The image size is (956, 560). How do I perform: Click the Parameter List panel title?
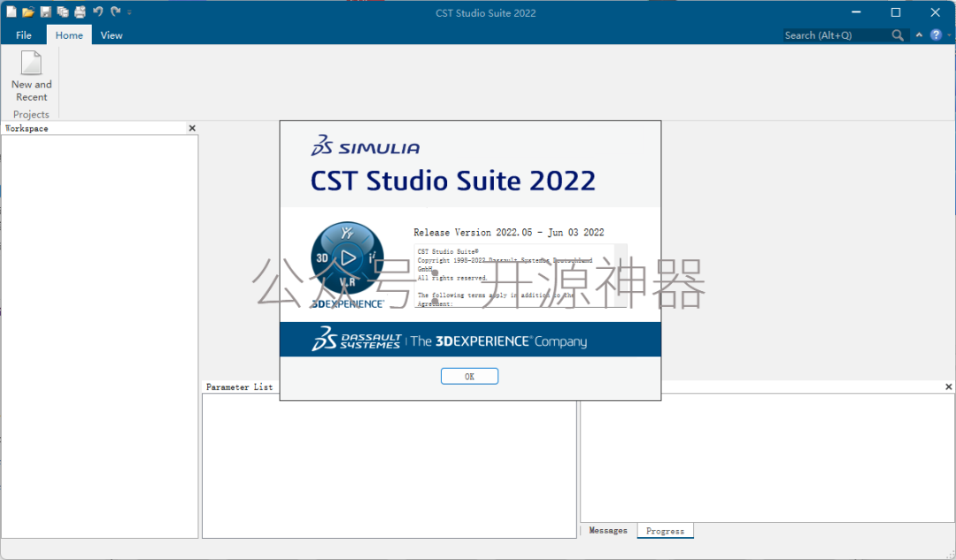click(239, 387)
